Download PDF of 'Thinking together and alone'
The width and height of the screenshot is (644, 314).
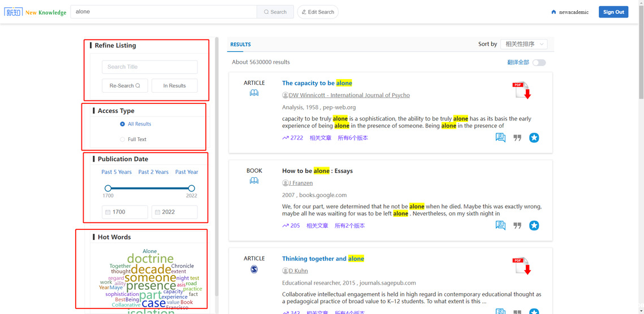tap(521, 265)
